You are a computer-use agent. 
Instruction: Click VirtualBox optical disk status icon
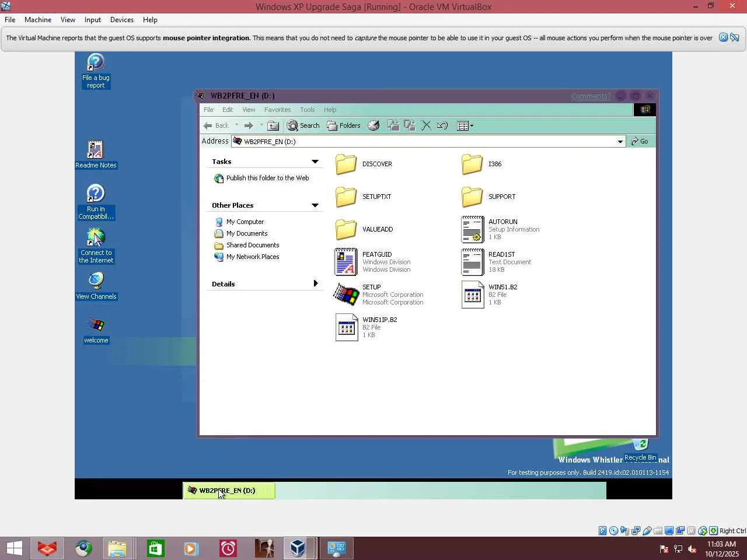(613, 531)
